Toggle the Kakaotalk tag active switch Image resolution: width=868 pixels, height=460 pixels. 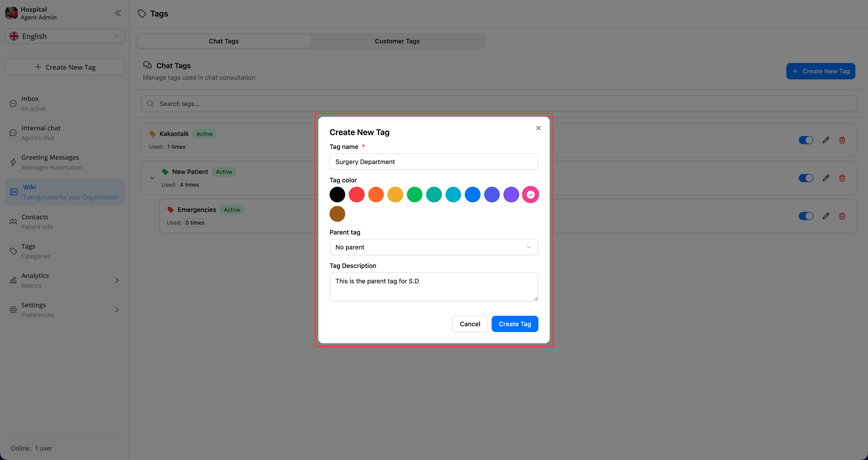pyautogui.click(x=806, y=140)
